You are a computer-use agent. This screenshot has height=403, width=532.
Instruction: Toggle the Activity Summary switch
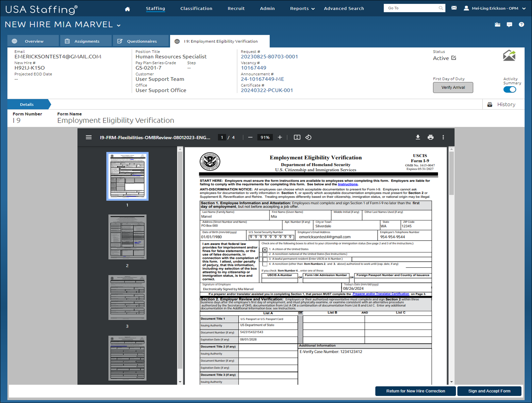509,89
